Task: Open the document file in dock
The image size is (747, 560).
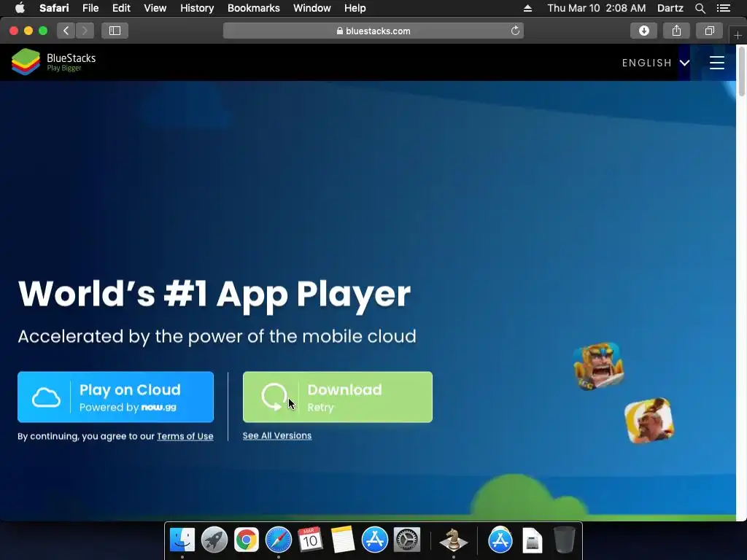Action: [532, 540]
